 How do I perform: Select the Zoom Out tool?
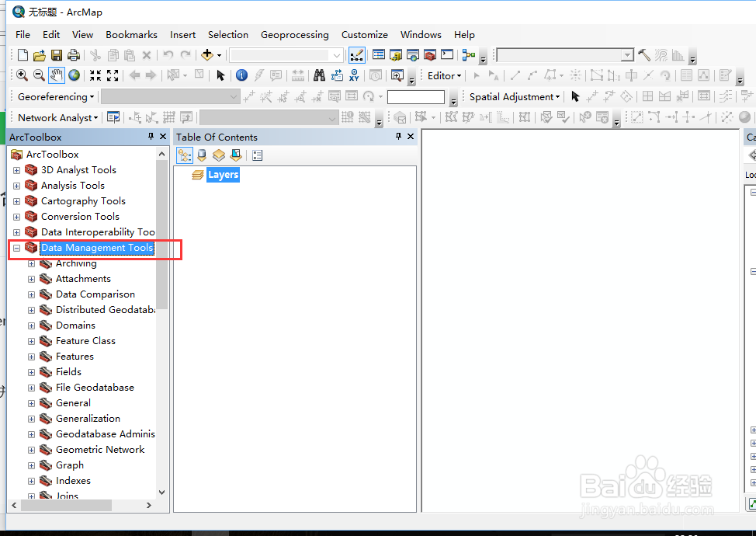tap(39, 75)
